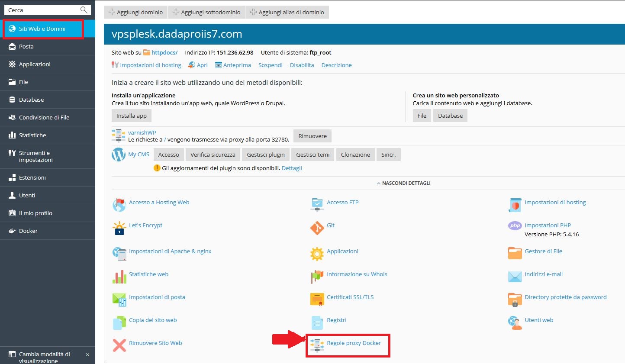Open Directory protette da password
The image size is (625, 364).
pos(566,297)
